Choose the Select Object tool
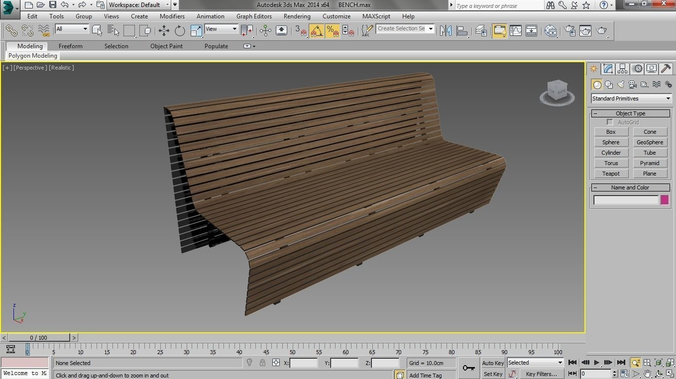 point(97,31)
